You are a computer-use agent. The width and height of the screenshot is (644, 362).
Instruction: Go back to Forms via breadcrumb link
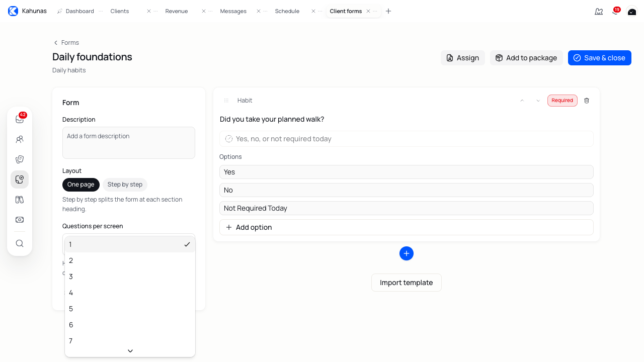pos(66,43)
